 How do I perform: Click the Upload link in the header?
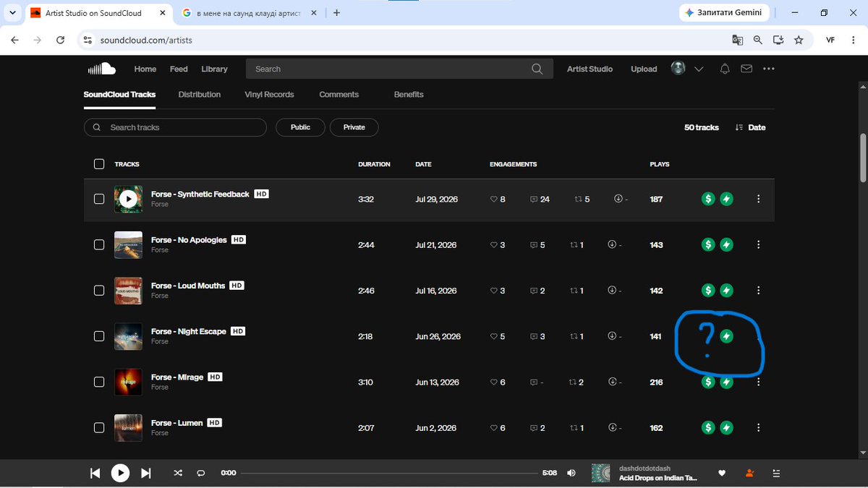click(644, 69)
